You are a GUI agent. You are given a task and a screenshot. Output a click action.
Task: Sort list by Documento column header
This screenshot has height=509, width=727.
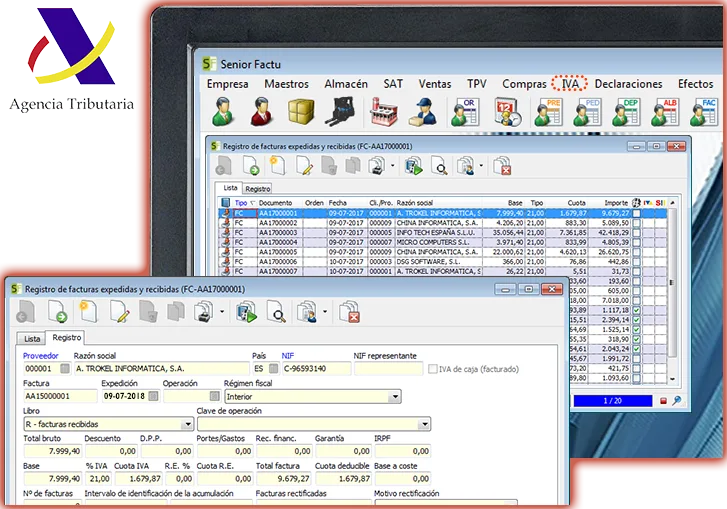[280, 203]
